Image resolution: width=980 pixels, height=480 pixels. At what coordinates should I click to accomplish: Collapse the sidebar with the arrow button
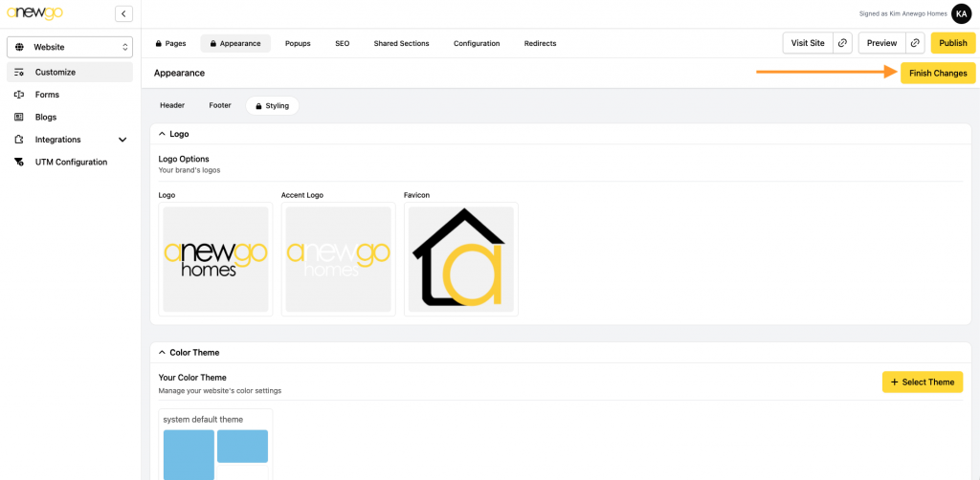(123, 13)
